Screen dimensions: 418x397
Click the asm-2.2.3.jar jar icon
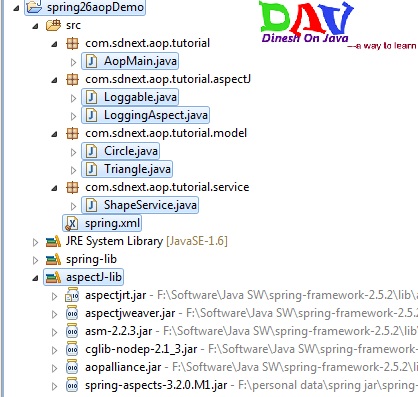72,331
